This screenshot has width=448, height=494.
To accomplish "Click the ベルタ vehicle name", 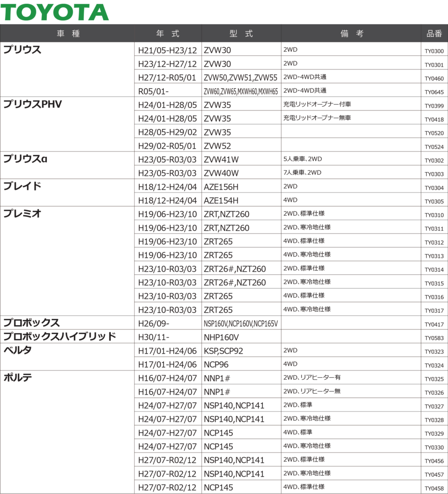I will tap(17, 350).
